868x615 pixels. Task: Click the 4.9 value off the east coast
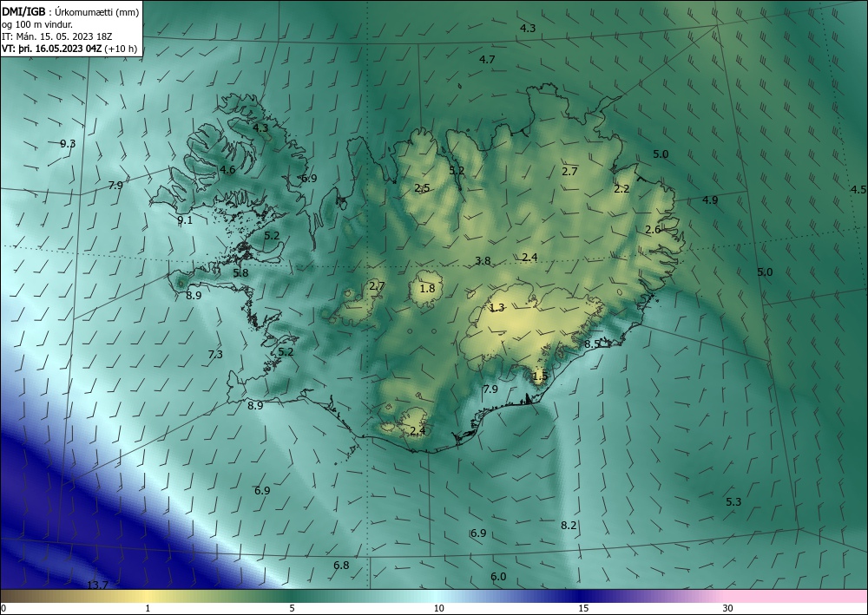(x=710, y=200)
